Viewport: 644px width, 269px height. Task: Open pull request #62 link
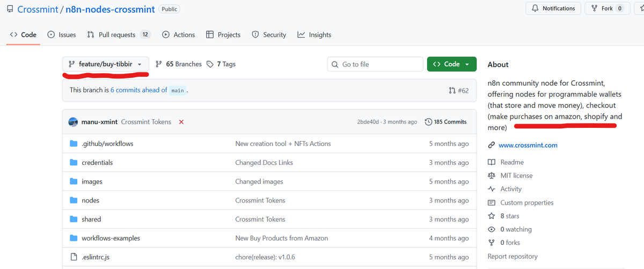click(458, 91)
